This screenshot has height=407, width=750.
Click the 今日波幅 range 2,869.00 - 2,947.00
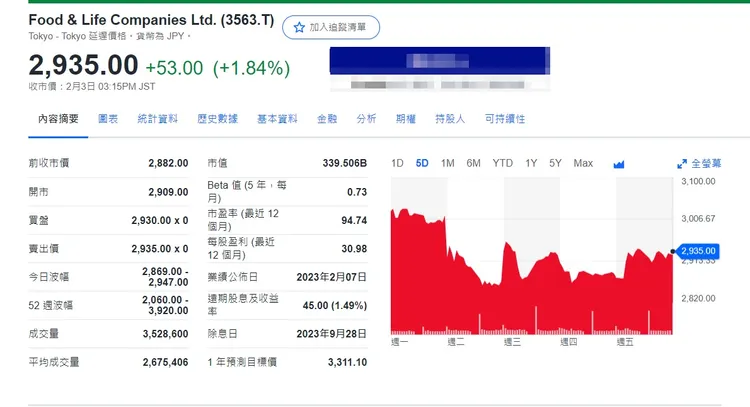(x=165, y=277)
